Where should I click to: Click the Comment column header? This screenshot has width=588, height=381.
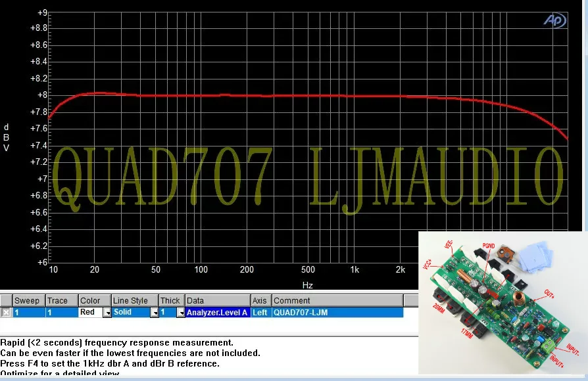pos(338,300)
